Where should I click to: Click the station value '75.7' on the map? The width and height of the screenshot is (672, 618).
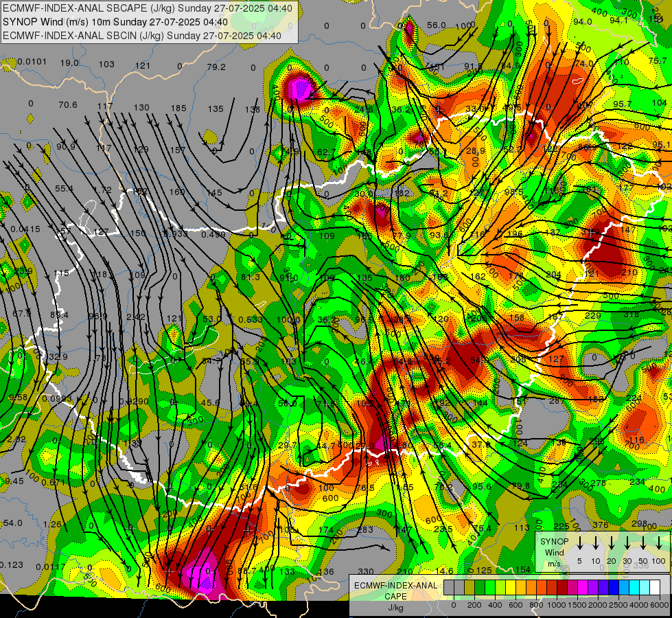[658, 61]
